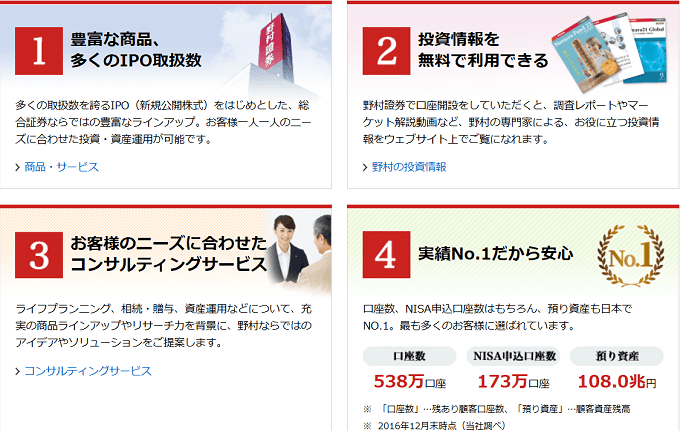Viewport: 680px width, 431px height.
Task: Open the 商品・サービス link
Action: point(62,167)
